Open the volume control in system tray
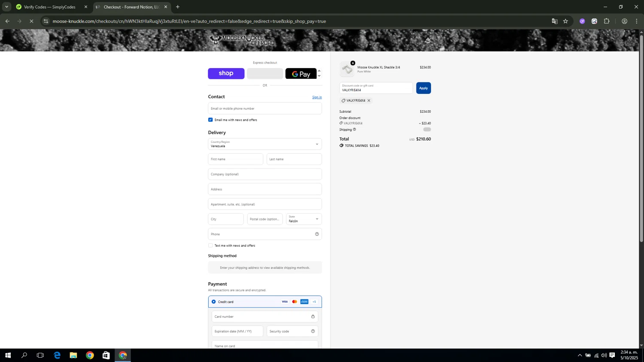 coord(604,355)
